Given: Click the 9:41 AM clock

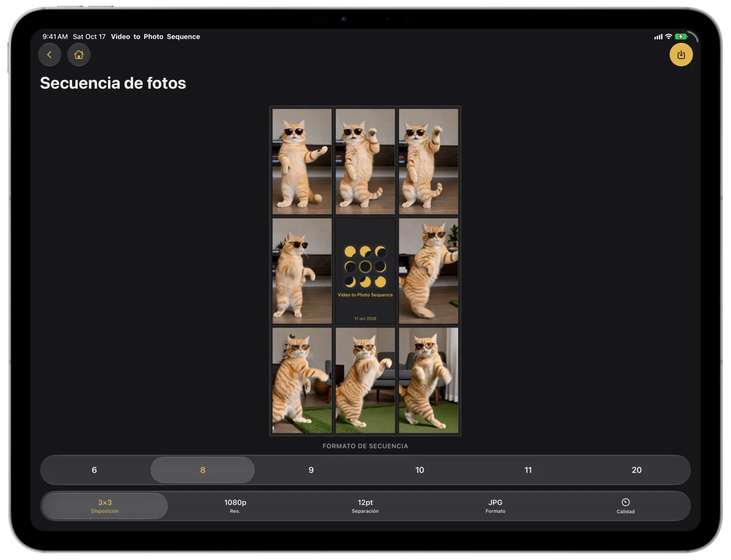Looking at the screenshot, I should 55,37.
